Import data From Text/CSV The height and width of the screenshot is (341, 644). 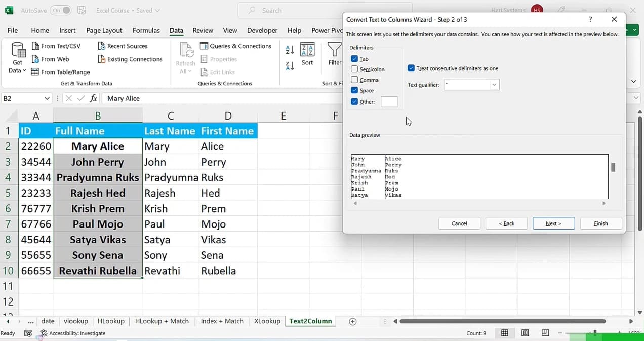coord(56,46)
